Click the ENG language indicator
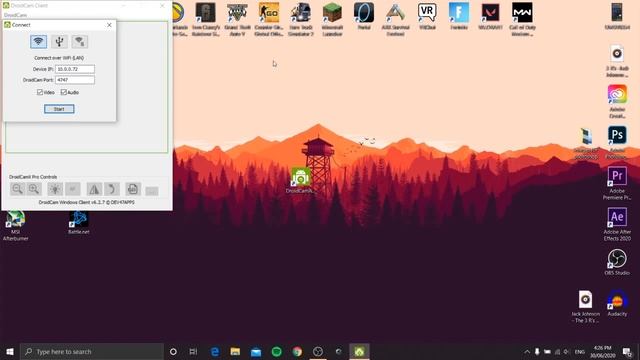Screen dimensions: 640x360 [x=580, y=351]
